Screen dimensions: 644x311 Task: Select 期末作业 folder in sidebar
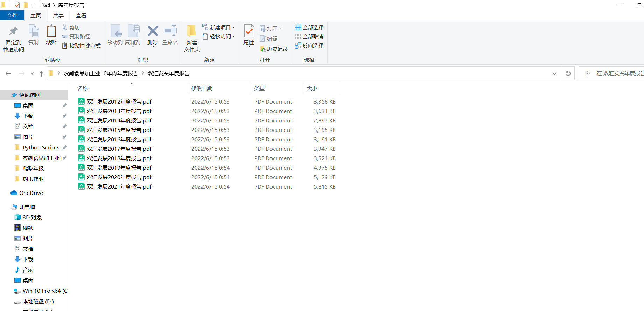point(34,179)
